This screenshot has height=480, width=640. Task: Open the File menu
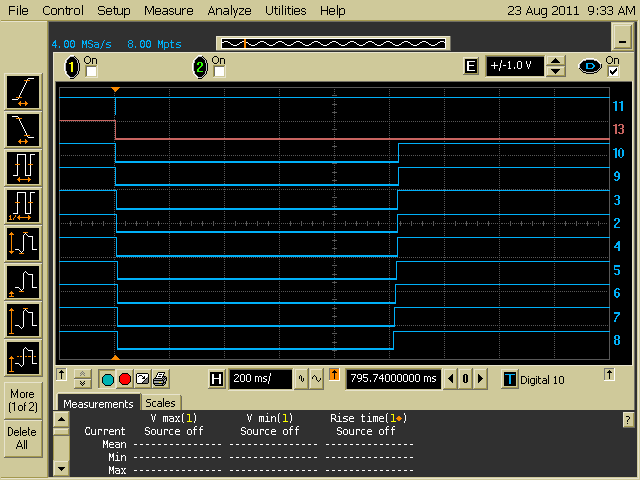tap(18, 10)
